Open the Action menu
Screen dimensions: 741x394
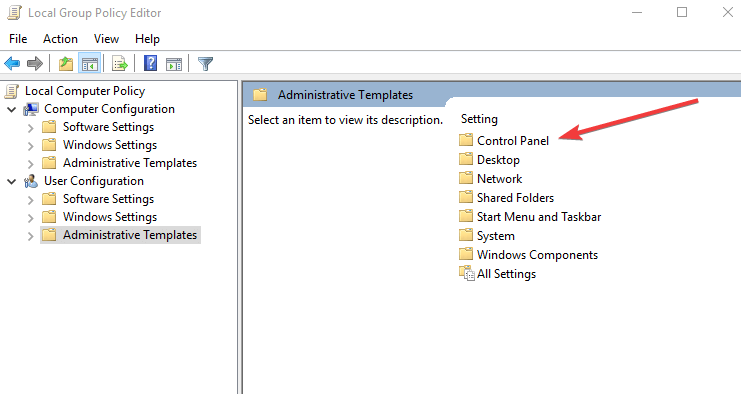click(x=60, y=39)
